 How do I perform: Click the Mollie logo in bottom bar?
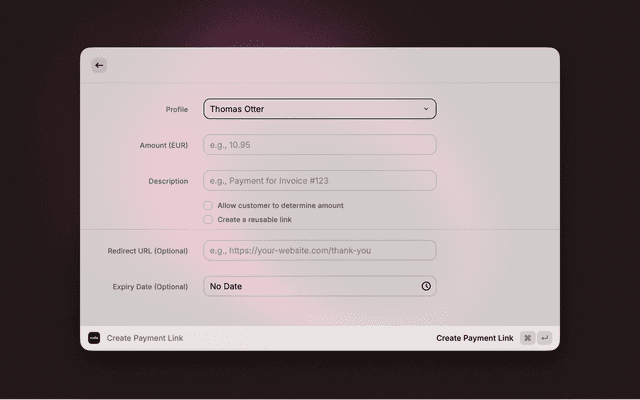(x=94, y=338)
